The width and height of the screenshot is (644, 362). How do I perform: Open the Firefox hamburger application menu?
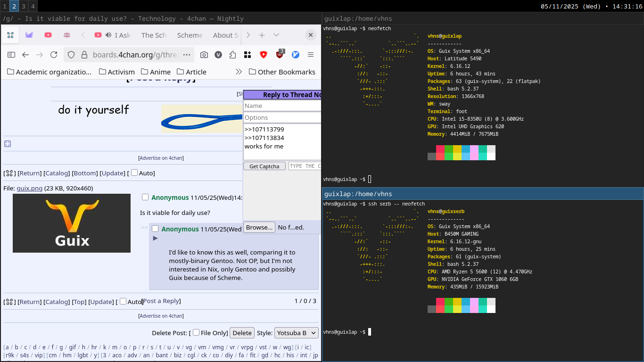(311, 55)
